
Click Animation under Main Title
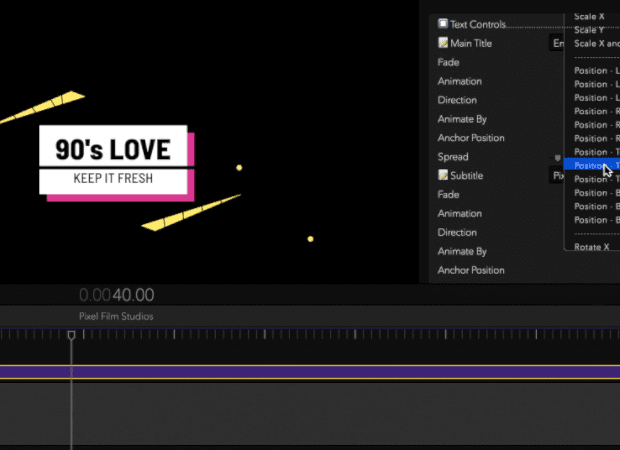coord(459,81)
